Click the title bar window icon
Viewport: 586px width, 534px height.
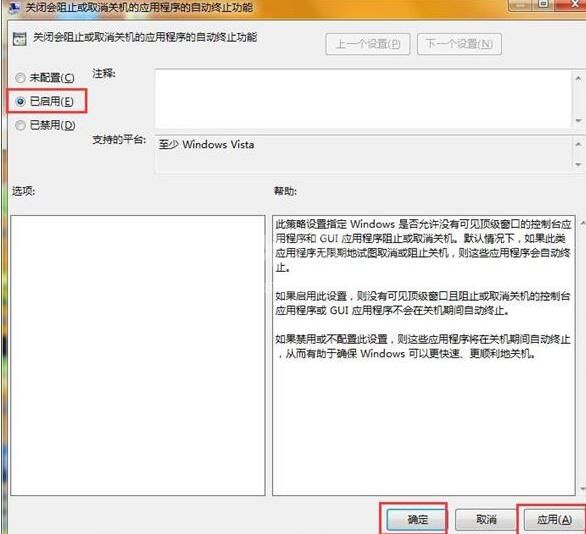(13, 7)
